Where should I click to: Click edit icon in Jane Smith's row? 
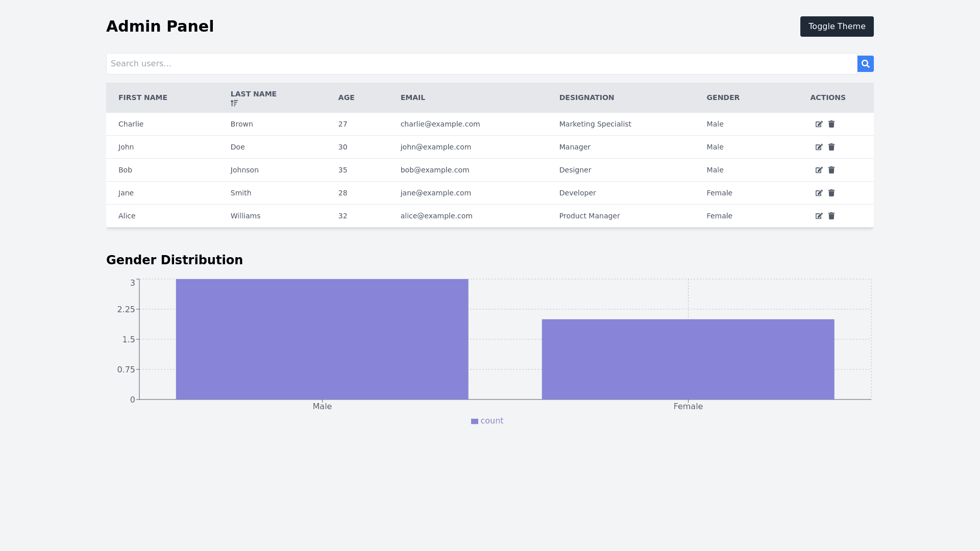(819, 193)
